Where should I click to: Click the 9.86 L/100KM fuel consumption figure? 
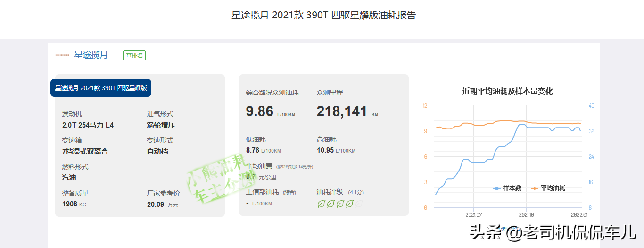point(271,111)
